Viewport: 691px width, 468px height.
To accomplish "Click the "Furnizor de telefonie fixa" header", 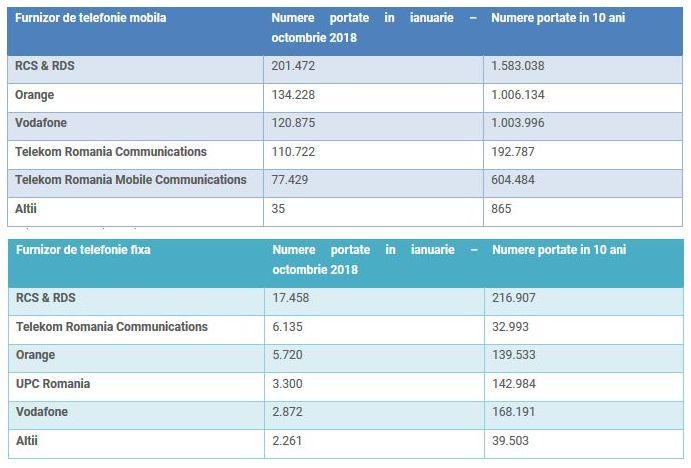I will [83, 250].
